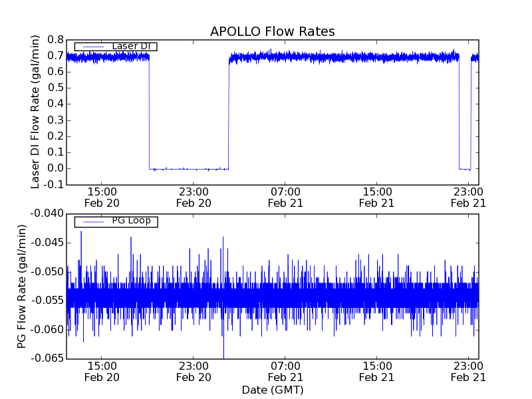
Task: Click top plot's '23:00 Feb 20' date label
Action: coord(194,198)
